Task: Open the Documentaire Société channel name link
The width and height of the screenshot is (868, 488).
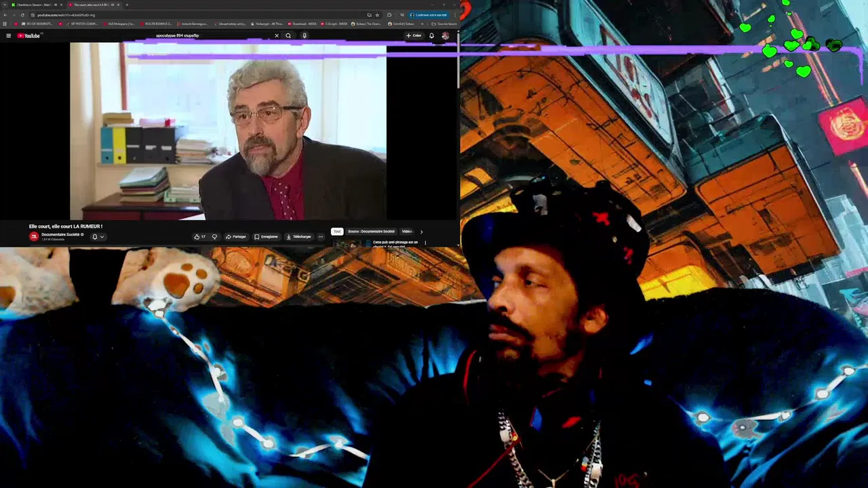Action: 61,235
